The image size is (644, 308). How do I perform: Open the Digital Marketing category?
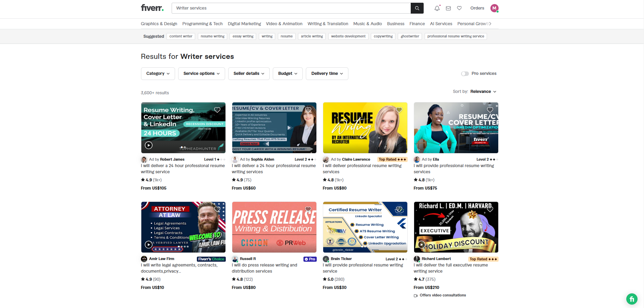[244, 24]
